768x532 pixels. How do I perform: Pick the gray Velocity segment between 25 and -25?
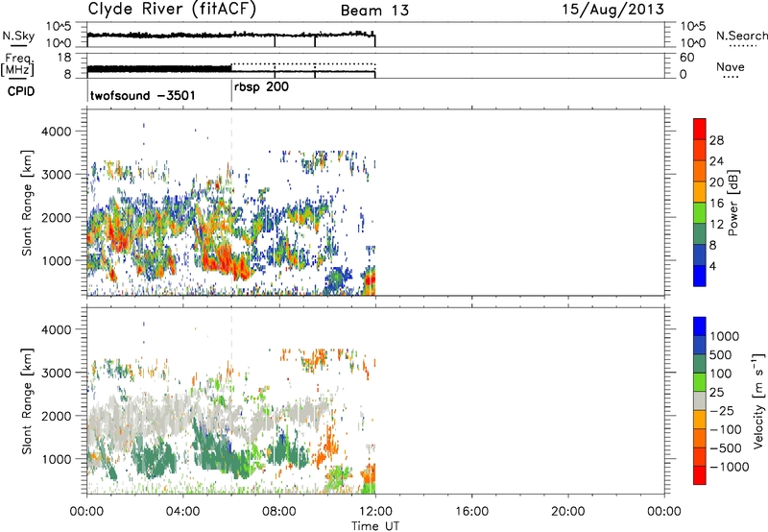click(x=700, y=401)
